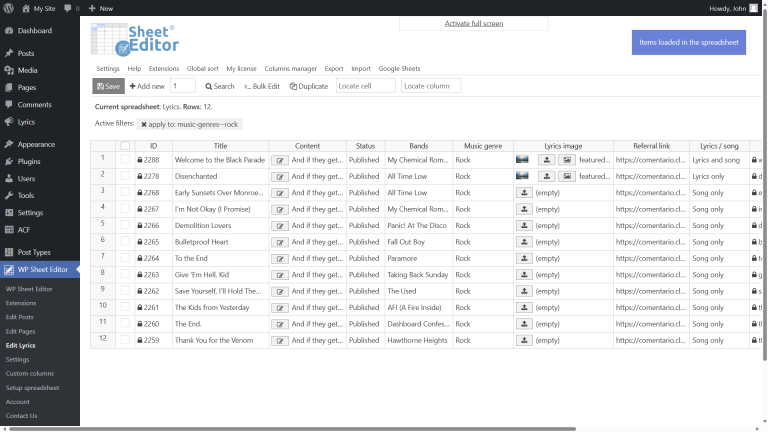Click into the Locate column field
Viewport: 768px width, 432px height.
(431, 86)
